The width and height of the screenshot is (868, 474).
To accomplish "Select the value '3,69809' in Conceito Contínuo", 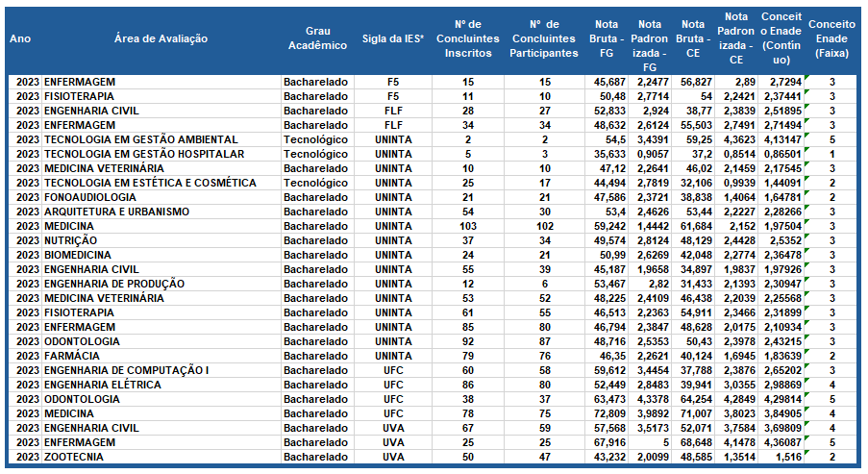I will click(x=782, y=428).
